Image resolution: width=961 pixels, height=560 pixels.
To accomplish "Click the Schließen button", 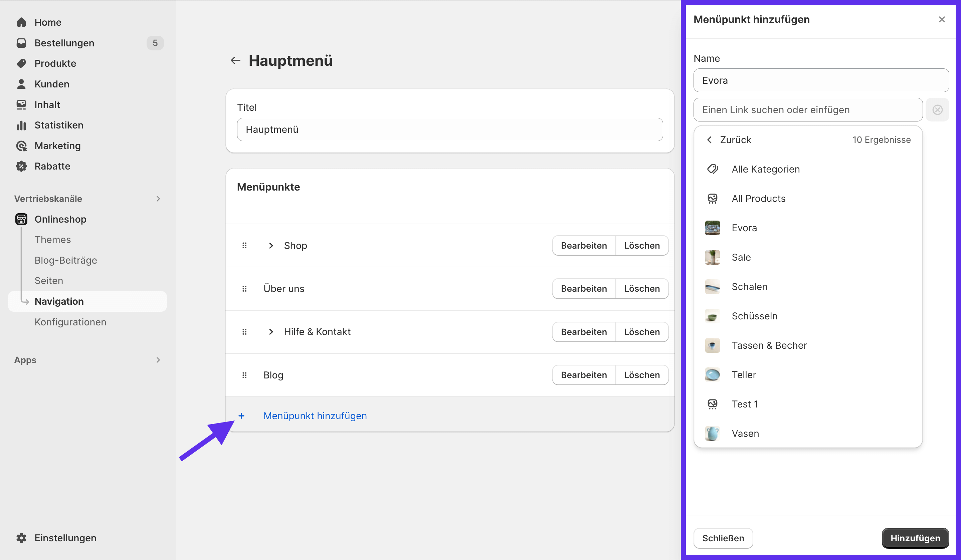I will tap(723, 538).
